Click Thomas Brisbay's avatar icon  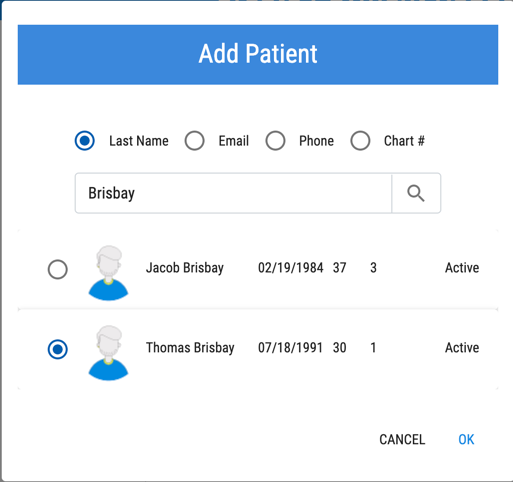tap(108, 353)
